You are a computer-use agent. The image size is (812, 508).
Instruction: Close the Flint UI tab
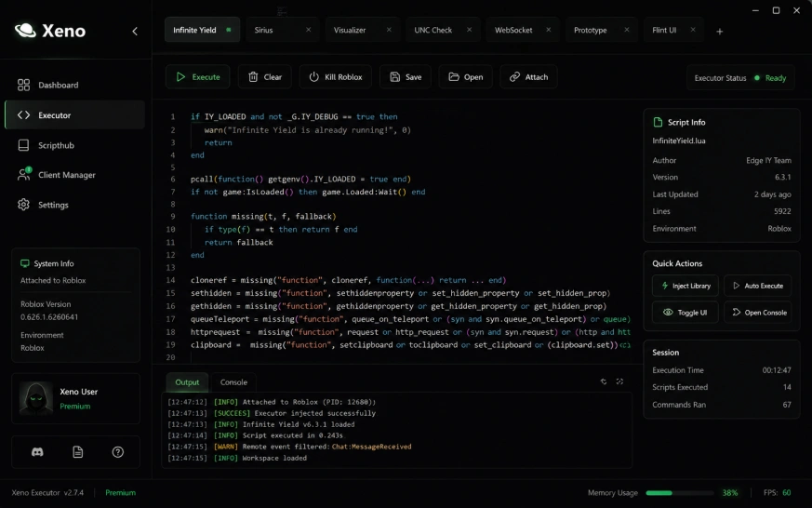(693, 30)
